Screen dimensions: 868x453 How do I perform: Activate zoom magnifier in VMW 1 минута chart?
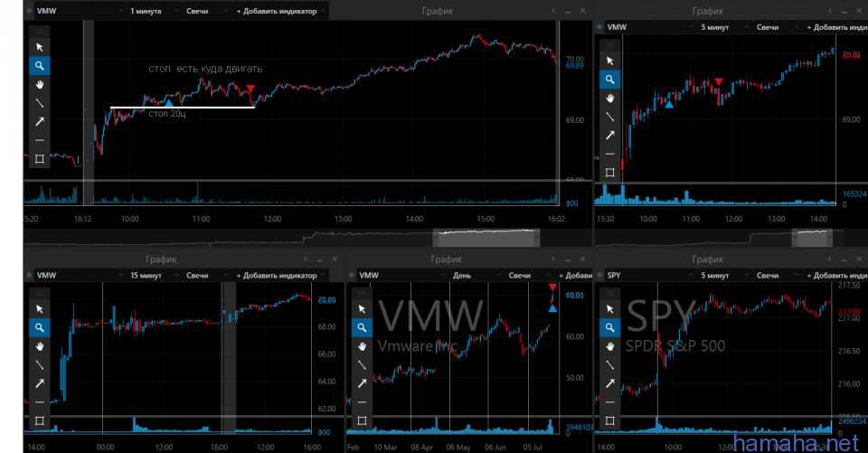point(39,66)
